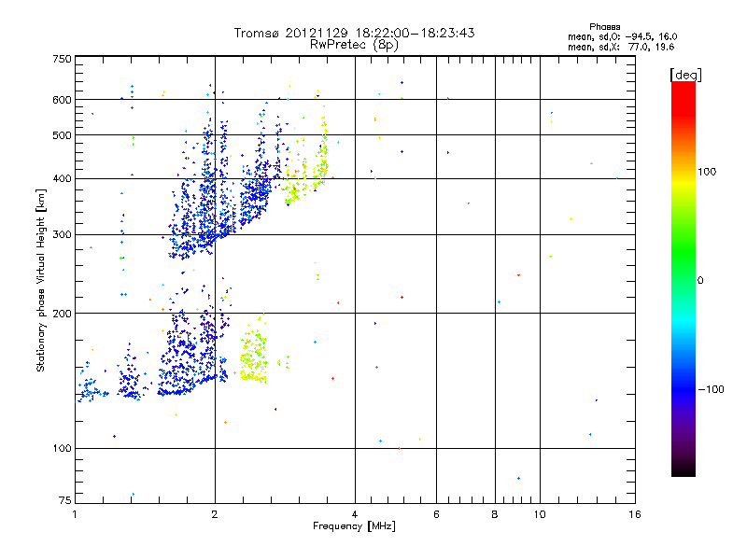The height and width of the screenshot is (560, 747).
Task: Click the y-axis tick label '400'
Action: tap(62, 179)
